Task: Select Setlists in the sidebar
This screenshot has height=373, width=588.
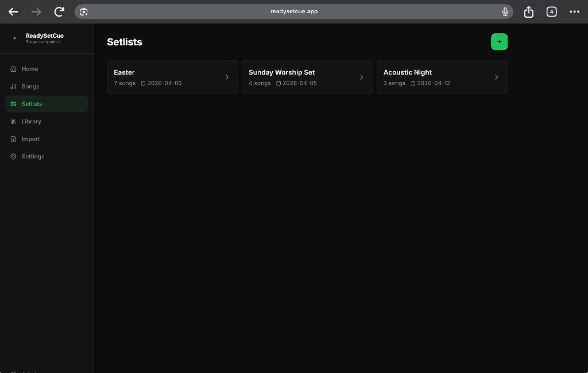Action: (x=47, y=104)
